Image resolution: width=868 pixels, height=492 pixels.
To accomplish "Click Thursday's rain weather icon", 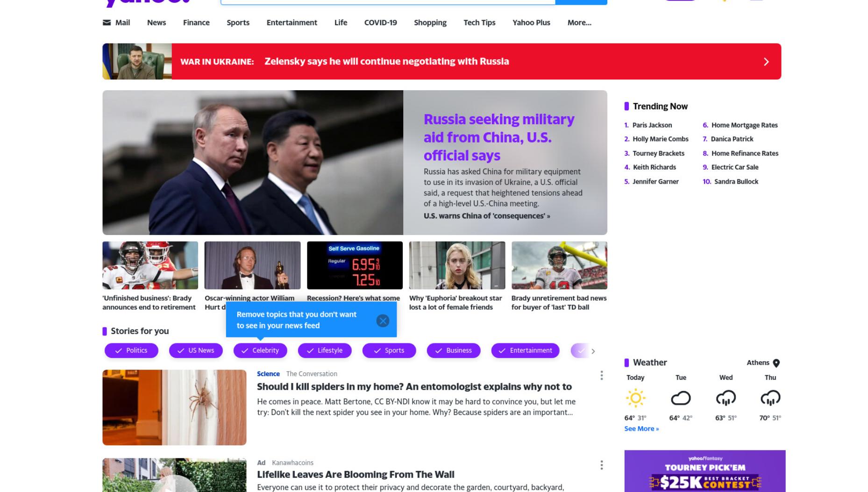I will coord(770,398).
